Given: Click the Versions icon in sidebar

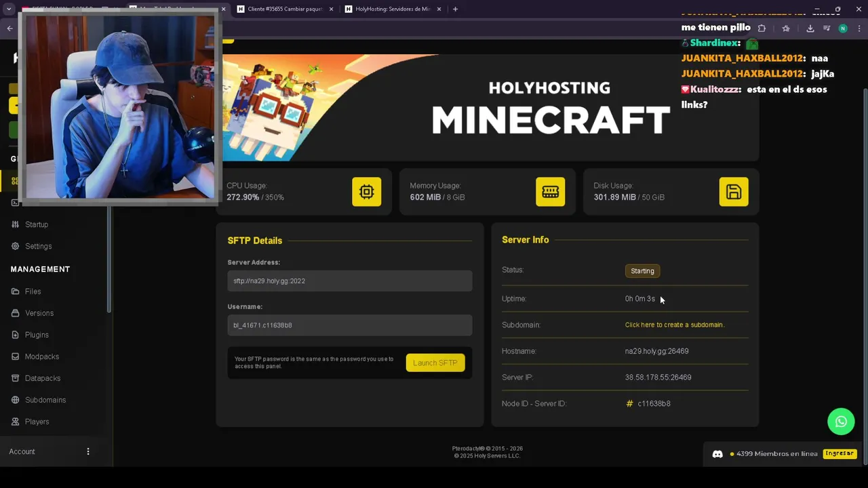Looking at the screenshot, I should (15, 313).
